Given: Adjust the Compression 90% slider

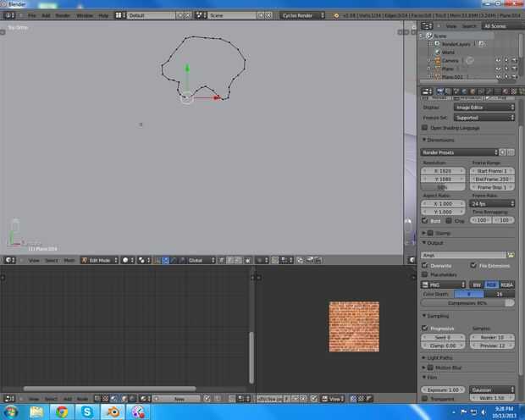Looking at the screenshot, I should click(467, 303).
